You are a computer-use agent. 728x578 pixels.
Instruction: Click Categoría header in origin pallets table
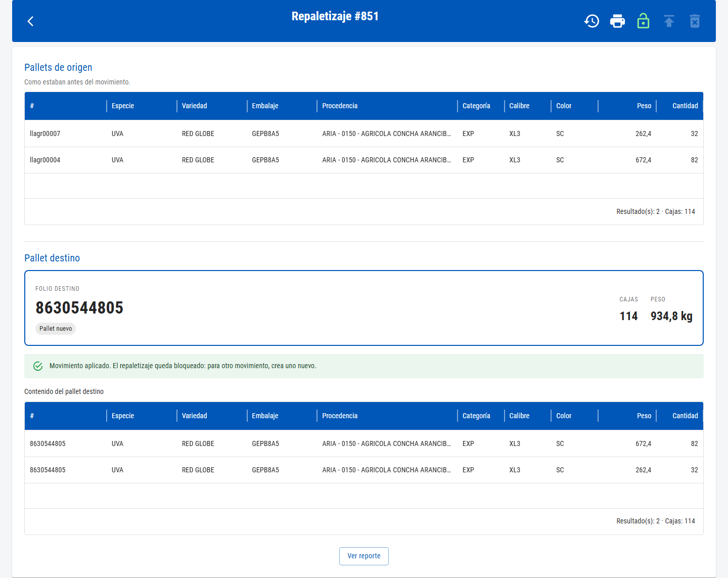pos(476,106)
